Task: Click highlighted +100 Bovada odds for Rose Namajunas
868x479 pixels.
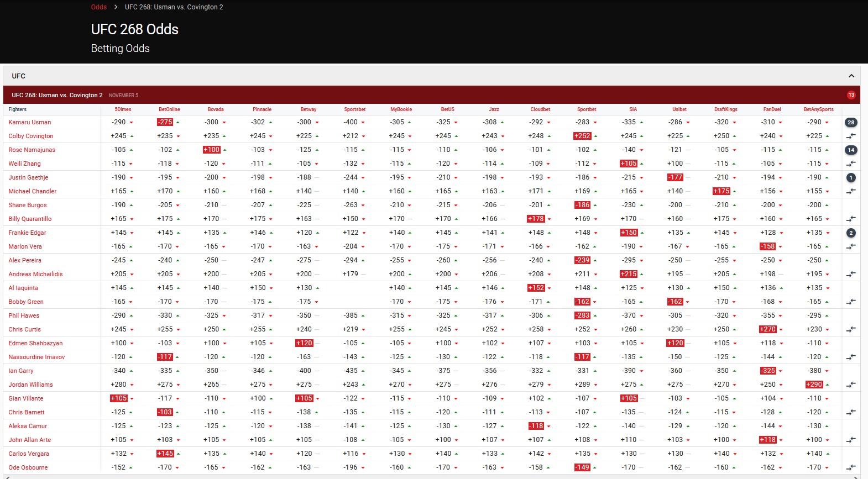Action: click(x=212, y=150)
